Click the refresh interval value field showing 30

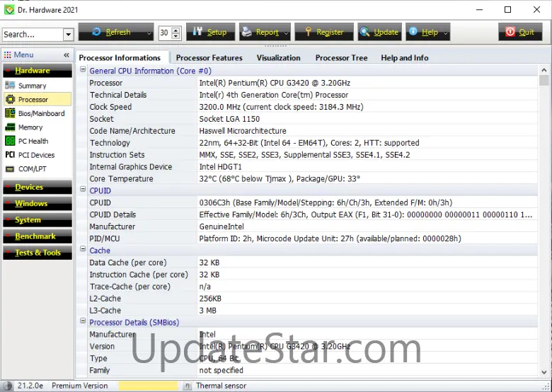pyautogui.click(x=165, y=33)
